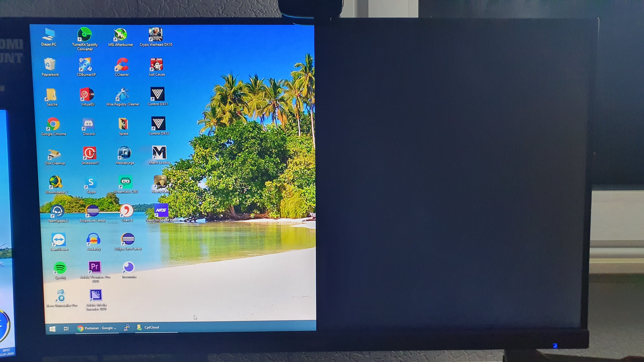Open Task View on the taskbar
The height and width of the screenshot is (362, 644).
[66, 328]
